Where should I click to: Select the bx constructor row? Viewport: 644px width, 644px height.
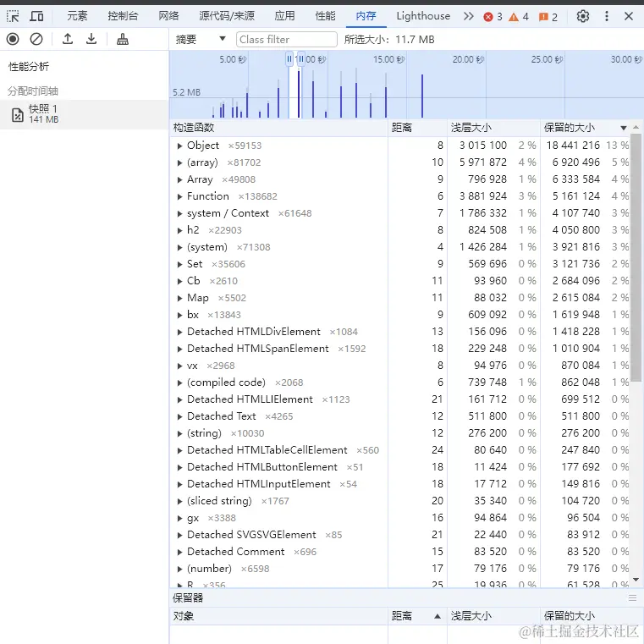[x=400, y=315]
